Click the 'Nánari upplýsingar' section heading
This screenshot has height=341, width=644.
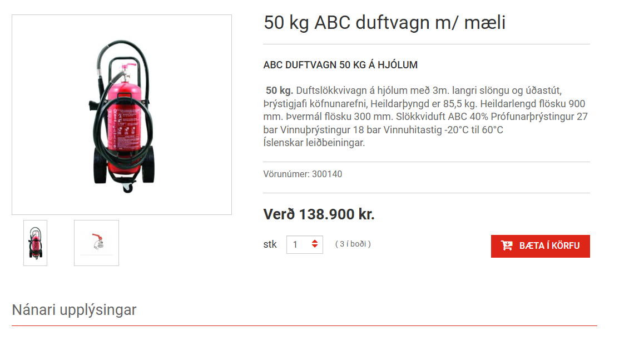click(74, 310)
